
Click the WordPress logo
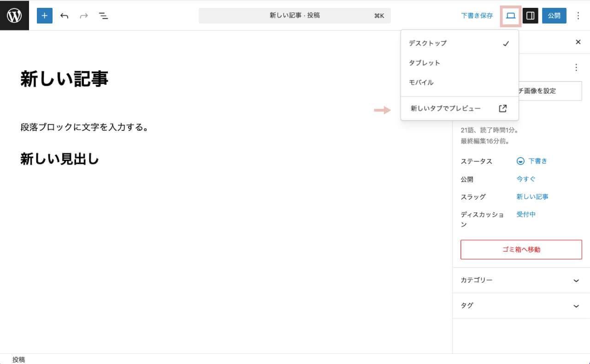point(14,15)
